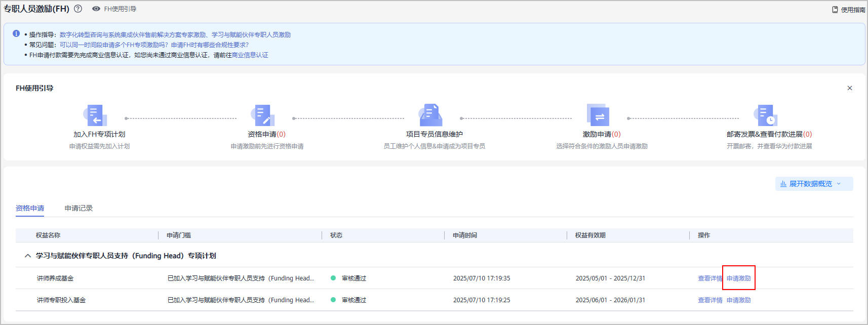Switch to the 申请记录 tab
Image resolution: width=868 pixels, height=325 pixels.
click(78, 208)
